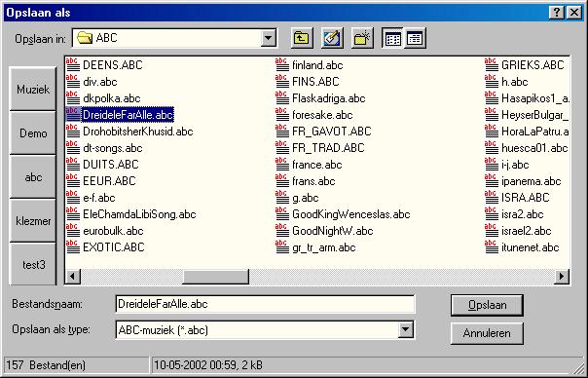The width and height of the screenshot is (588, 378).
Task: Open the klezmer shortcut folder
Action: tap(33, 221)
